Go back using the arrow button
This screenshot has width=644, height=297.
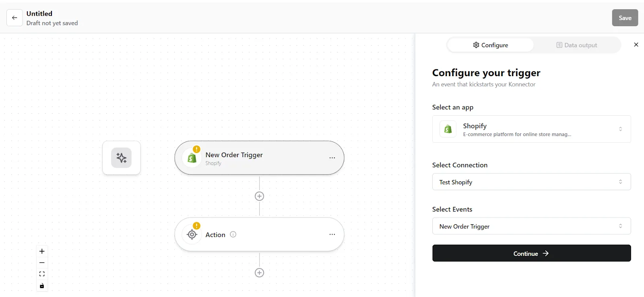click(14, 18)
